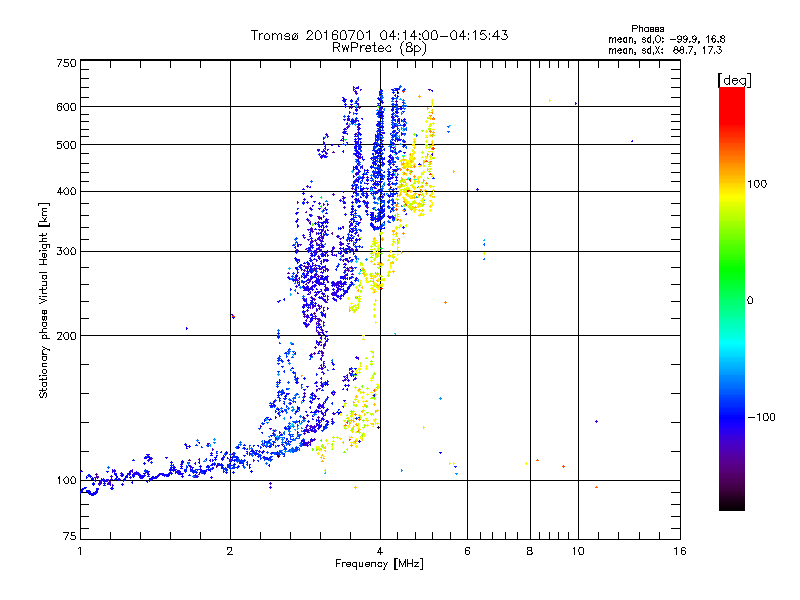Image resolution: width=800 pixels, height=600 pixels.
Task: Click the 'RwPretec (8p)' subtitle
Action: (x=379, y=48)
